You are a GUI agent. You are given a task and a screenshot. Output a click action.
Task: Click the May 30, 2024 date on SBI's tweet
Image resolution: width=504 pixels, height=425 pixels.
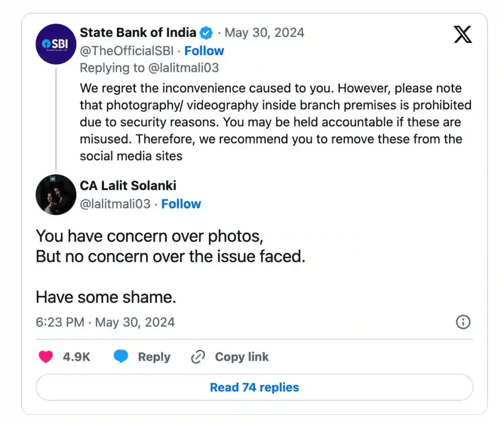click(264, 33)
